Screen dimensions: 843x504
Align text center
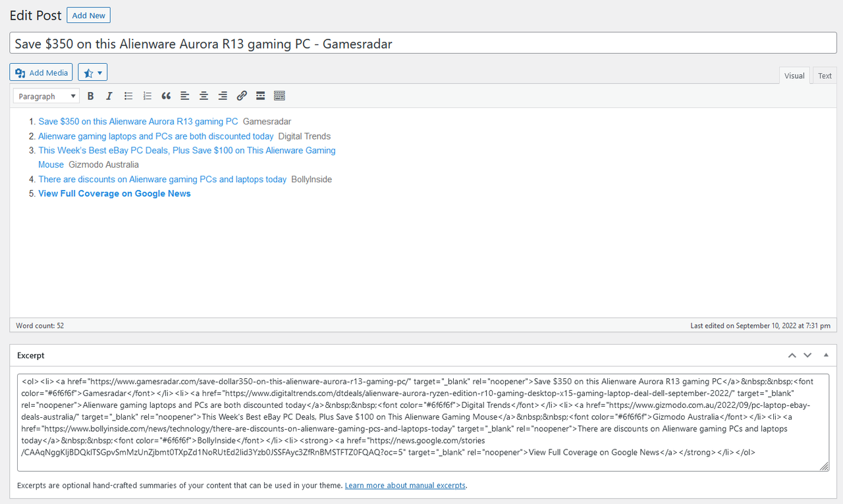(x=204, y=96)
